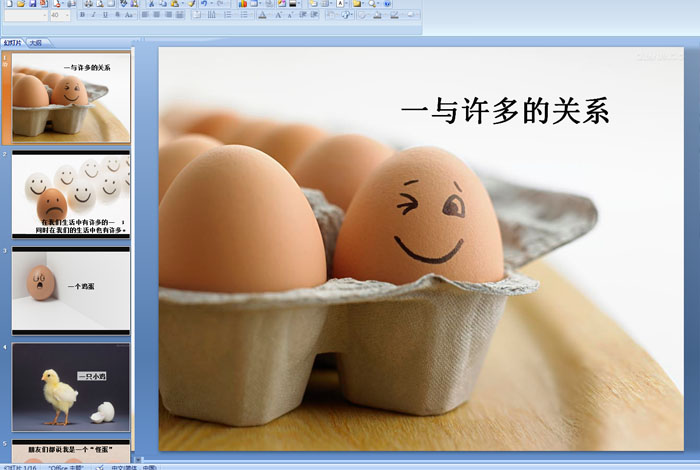Image resolution: width=700 pixels, height=470 pixels.
Task: Select slide 3 thumbnail 一个鸡蛋
Action: pos(71,291)
